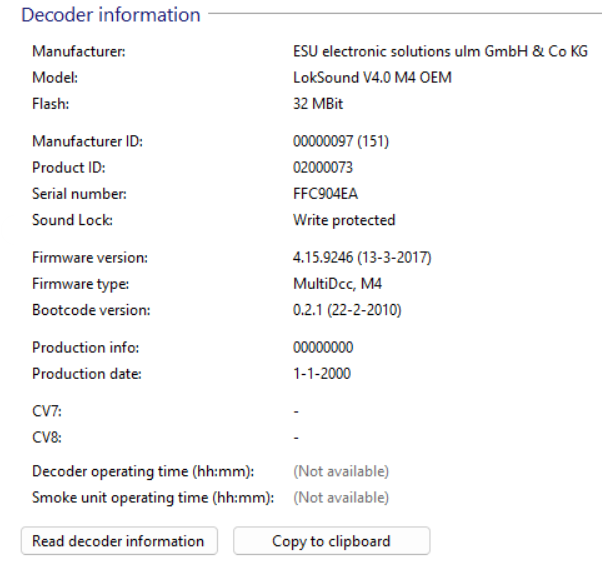Select the Sound Lock label

72,220
